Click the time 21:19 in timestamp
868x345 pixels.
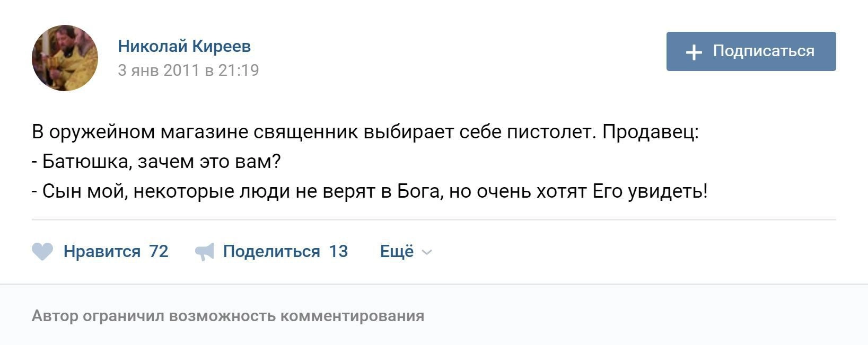coord(238,70)
